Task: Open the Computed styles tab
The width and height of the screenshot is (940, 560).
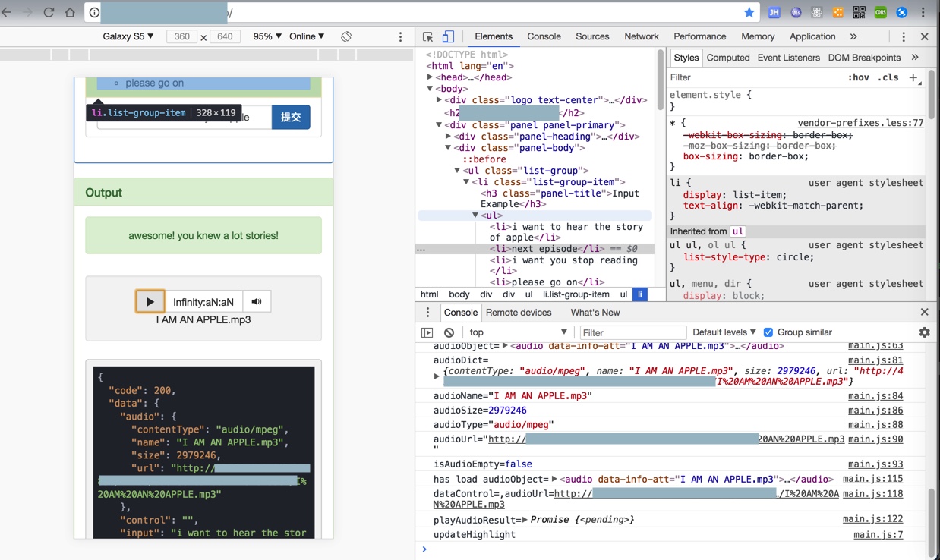Action: [727, 58]
